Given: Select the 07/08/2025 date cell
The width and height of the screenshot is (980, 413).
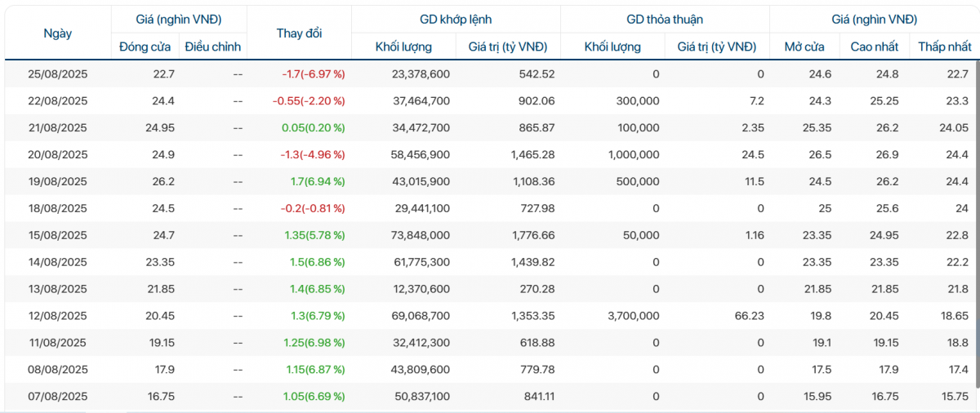Looking at the screenshot, I should point(57,396).
